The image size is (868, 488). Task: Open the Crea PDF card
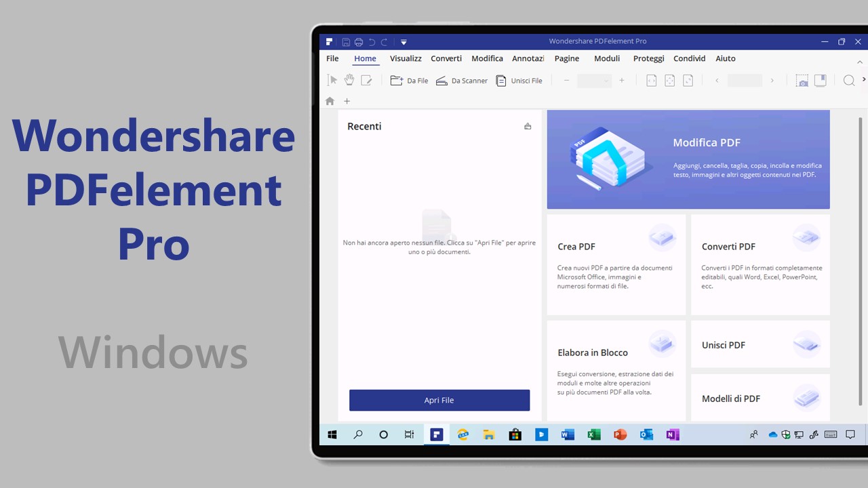tap(616, 265)
